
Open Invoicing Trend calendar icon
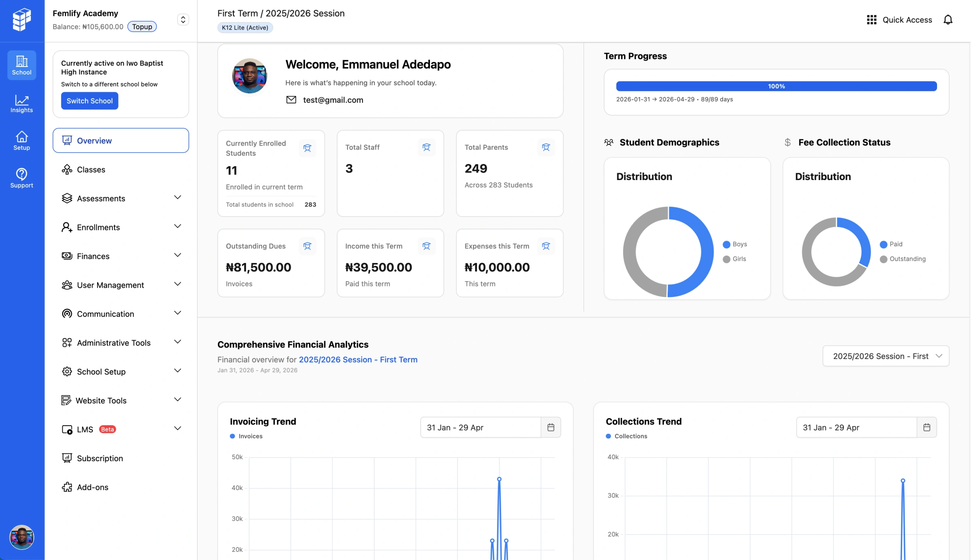click(x=551, y=427)
